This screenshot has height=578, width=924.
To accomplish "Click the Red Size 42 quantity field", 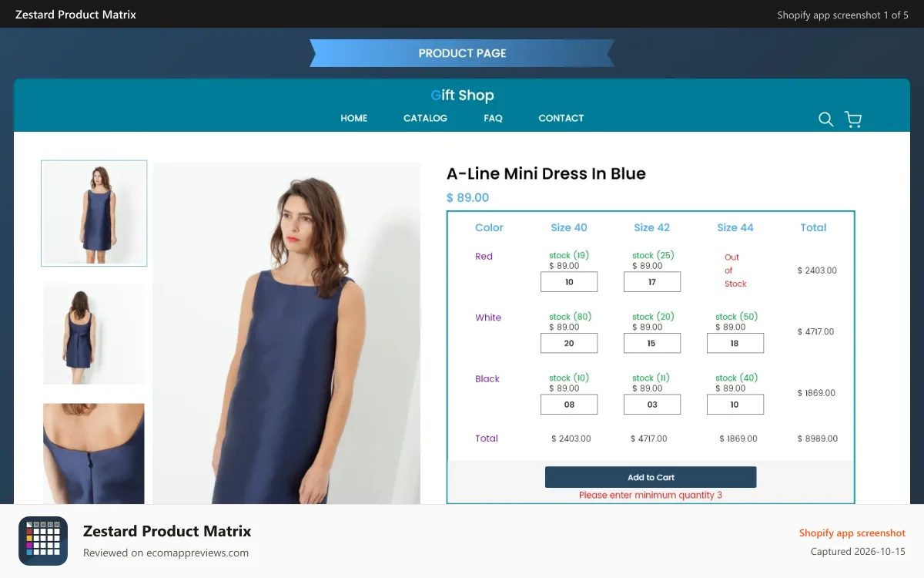I will tap(652, 282).
